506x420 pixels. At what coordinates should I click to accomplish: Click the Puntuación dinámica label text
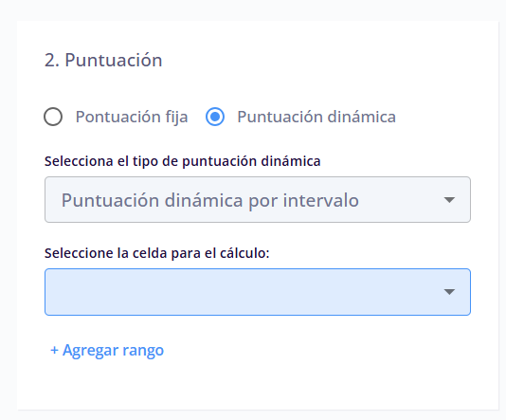316,117
